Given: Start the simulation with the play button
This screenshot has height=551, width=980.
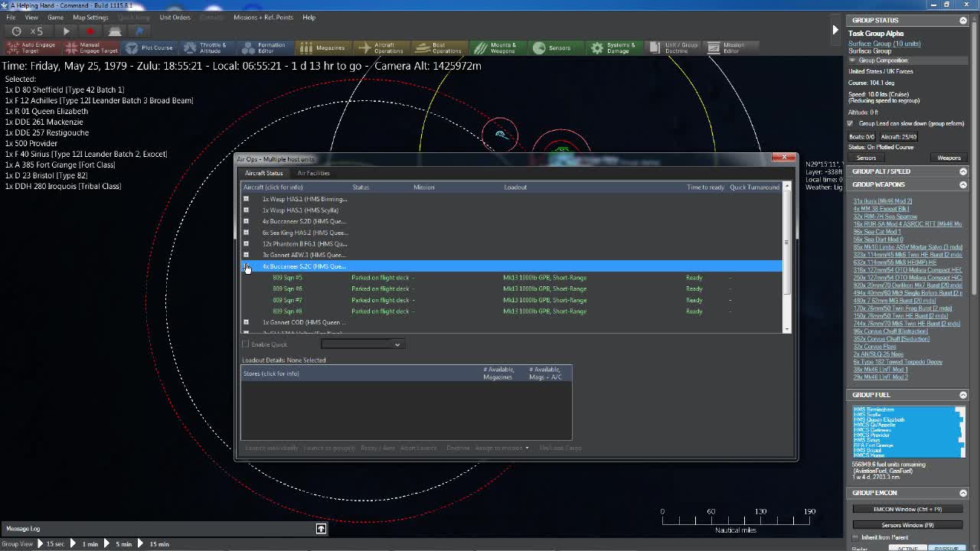Looking at the screenshot, I should (66, 31).
